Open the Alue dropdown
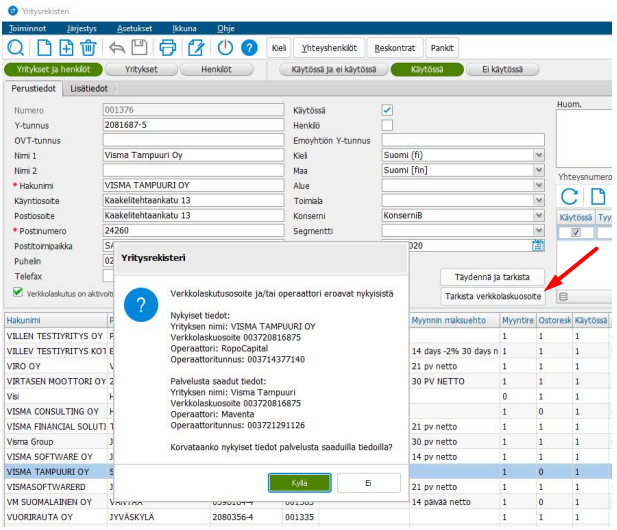The height and width of the screenshot is (530, 617). tap(539, 185)
